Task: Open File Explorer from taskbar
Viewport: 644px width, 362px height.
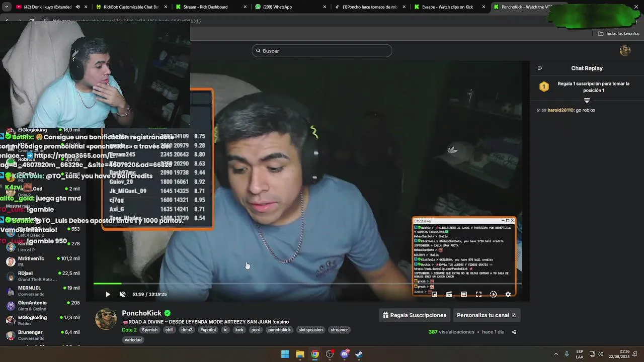Action: (300, 354)
